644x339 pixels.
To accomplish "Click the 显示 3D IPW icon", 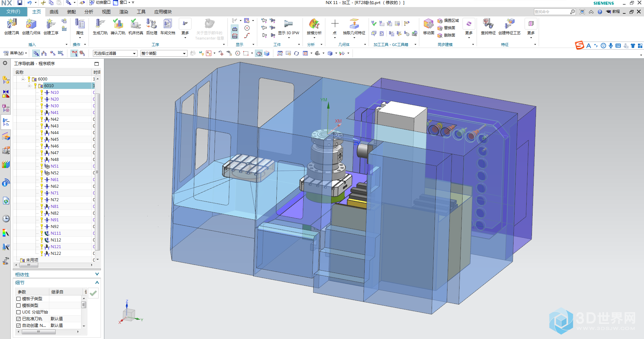I will pyautogui.click(x=288, y=26).
